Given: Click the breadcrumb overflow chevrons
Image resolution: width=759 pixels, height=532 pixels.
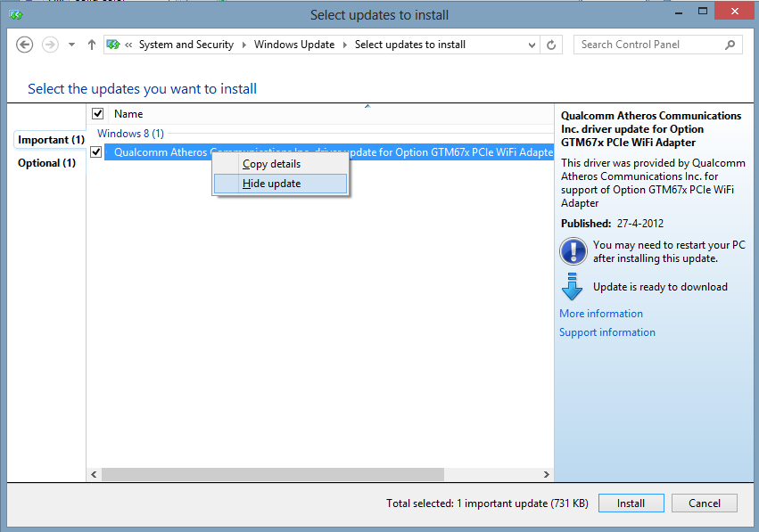Looking at the screenshot, I should 128,45.
